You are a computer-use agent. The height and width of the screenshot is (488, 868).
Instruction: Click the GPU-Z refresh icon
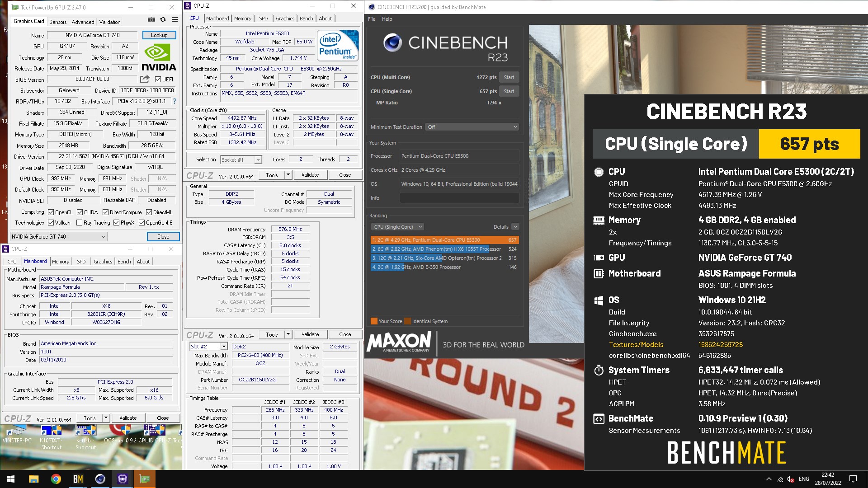pyautogui.click(x=163, y=19)
